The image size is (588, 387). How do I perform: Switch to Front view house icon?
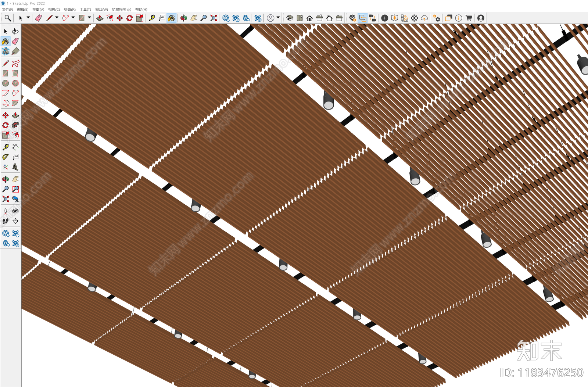pos(310,18)
